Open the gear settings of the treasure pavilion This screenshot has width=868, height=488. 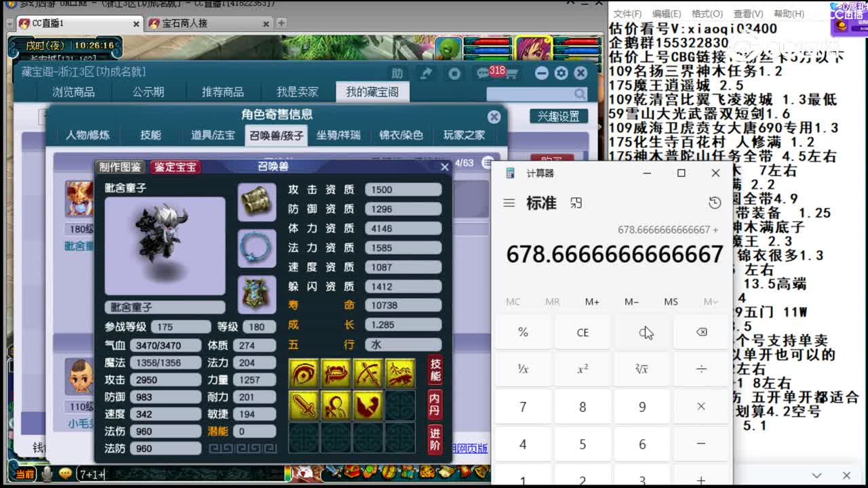pyautogui.click(x=561, y=73)
